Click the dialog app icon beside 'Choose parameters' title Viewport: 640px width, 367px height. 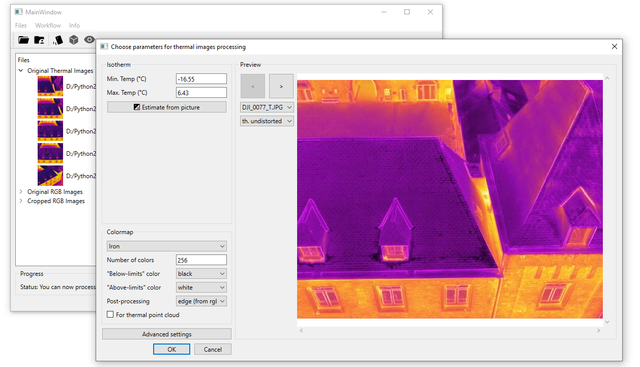pyautogui.click(x=104, y=47)
